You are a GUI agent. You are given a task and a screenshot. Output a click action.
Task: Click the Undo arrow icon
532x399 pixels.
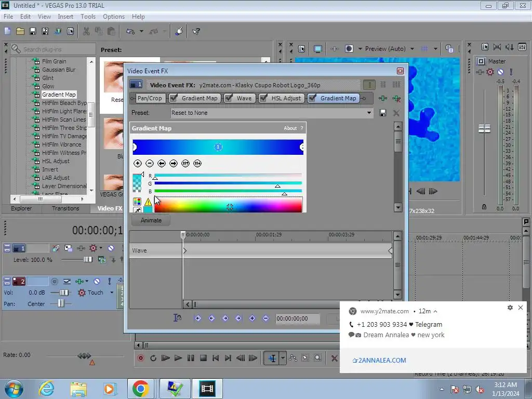pyautogui.click(x=130, y=32)
